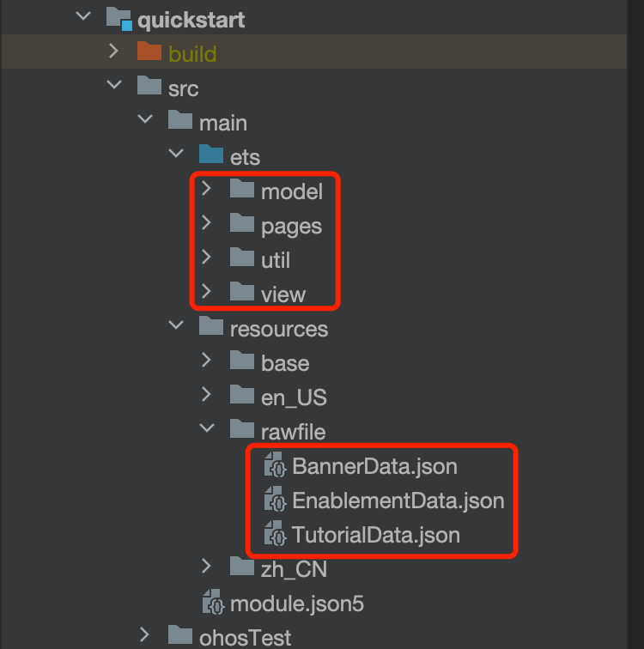Screen dimensions: 644x649
Task: Click the orange build folder icon
Action: click(149, 52)
